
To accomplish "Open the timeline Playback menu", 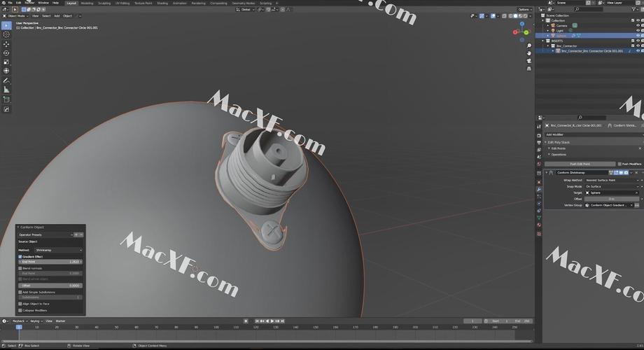I will pos(19,321).
